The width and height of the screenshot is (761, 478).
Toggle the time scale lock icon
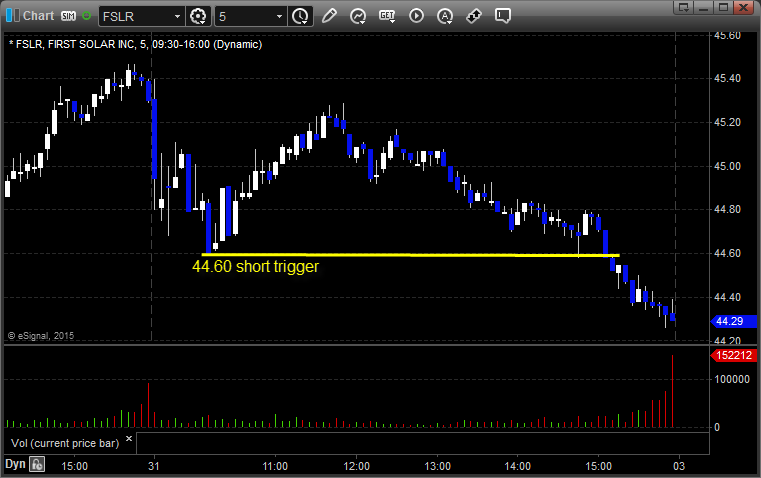[x=37, y=464]
